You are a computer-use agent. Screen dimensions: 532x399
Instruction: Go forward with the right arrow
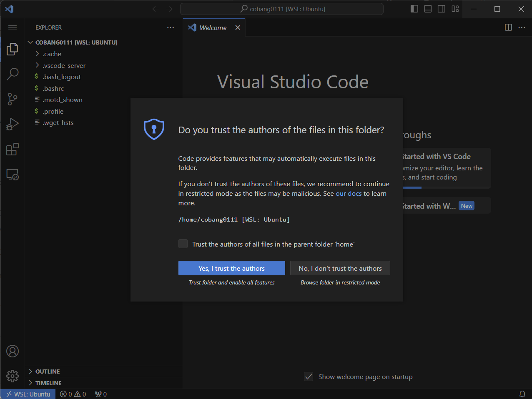169,9
